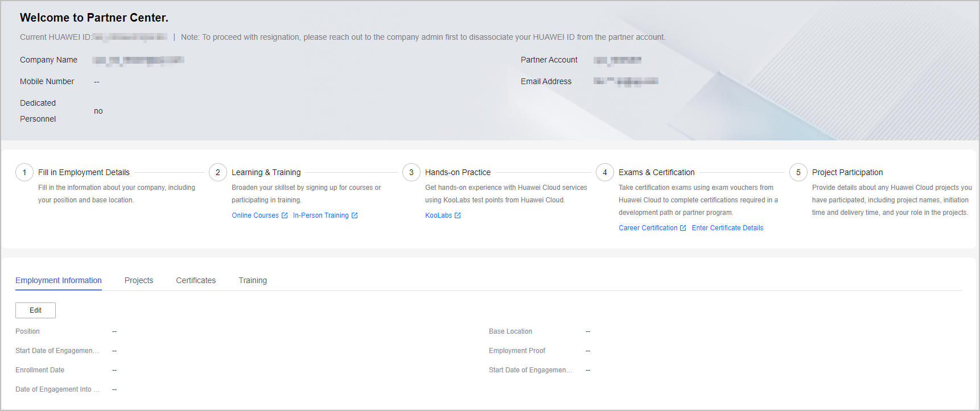Click the "Project Participation" step title

click(x=847, y=172)
